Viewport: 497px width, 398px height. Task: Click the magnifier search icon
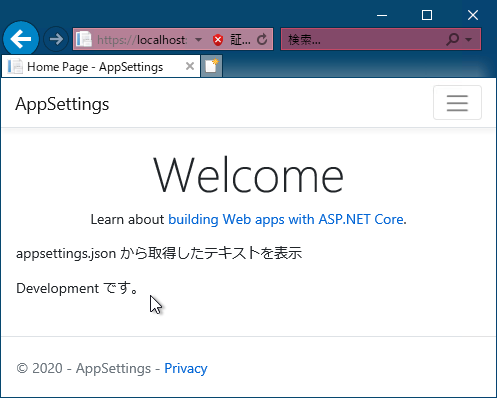pos(453,39)
